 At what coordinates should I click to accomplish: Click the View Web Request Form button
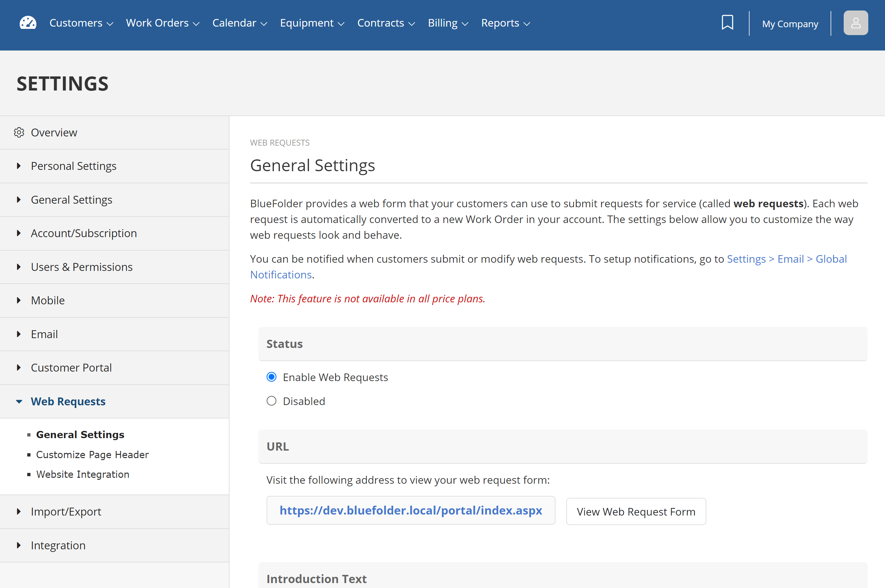[636, 511]
